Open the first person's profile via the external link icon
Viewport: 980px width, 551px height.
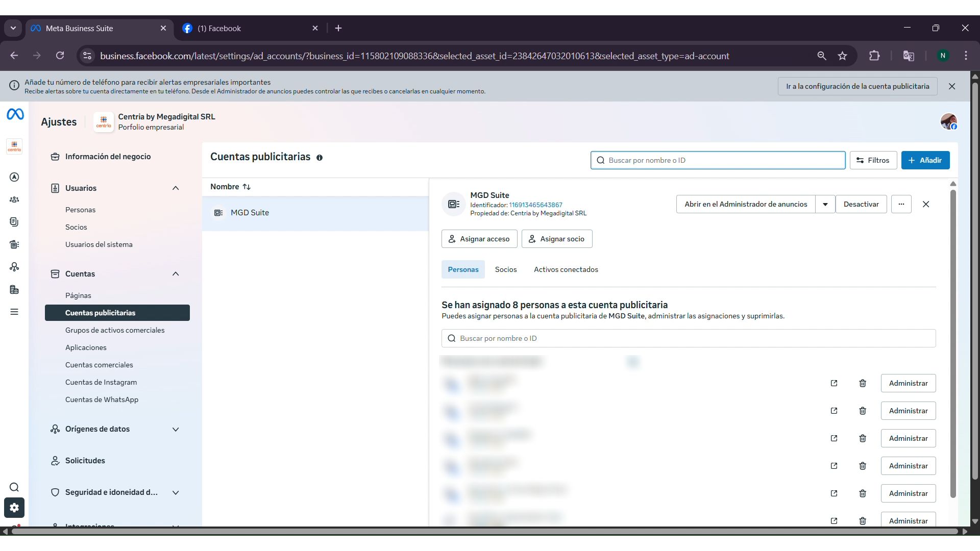click(x=834, y=383)
